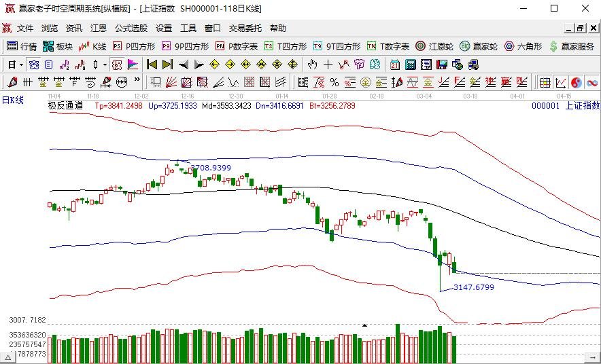Select the crosshair cursor tool
This screenshot has height=364, width=601.
(328, 65)
